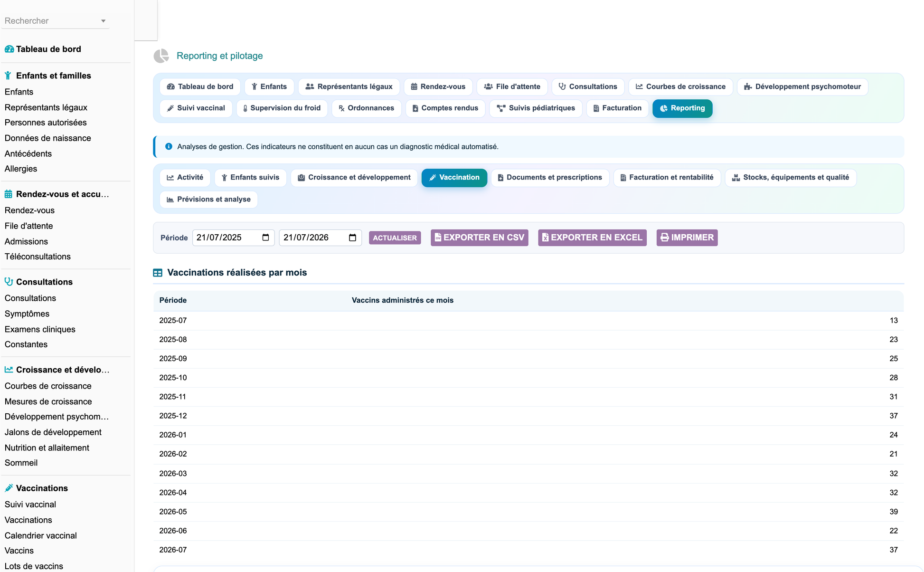Screen dimensions: 924x572
Task: Open the Documents et prescriptions tab
Action: click(550, 178)
